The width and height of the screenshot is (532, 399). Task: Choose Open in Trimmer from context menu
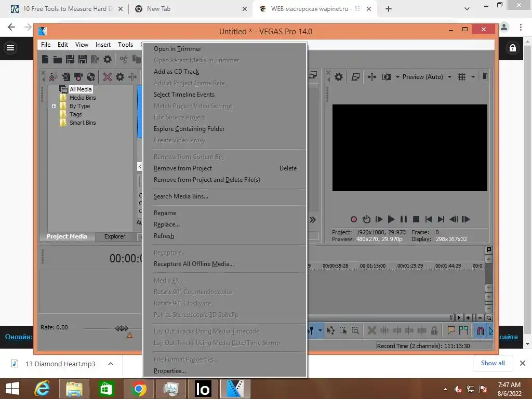[x=224, y=49]
